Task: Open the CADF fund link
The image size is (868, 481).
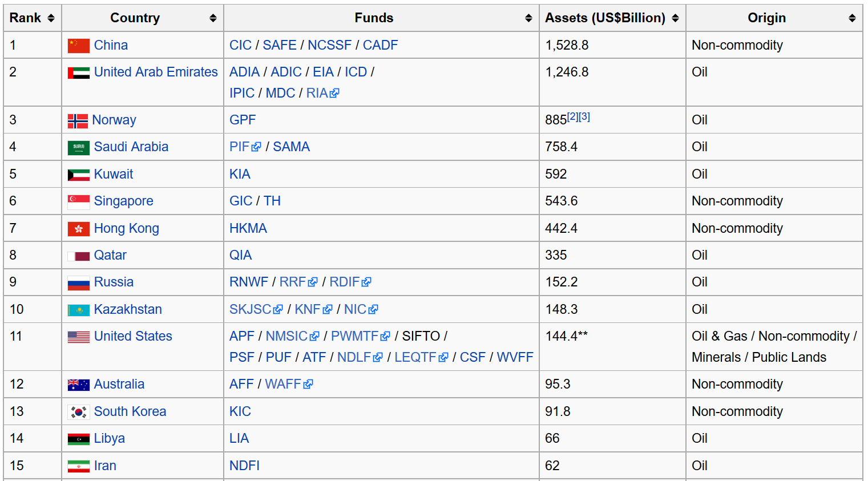Action: [x=381, y=45]
